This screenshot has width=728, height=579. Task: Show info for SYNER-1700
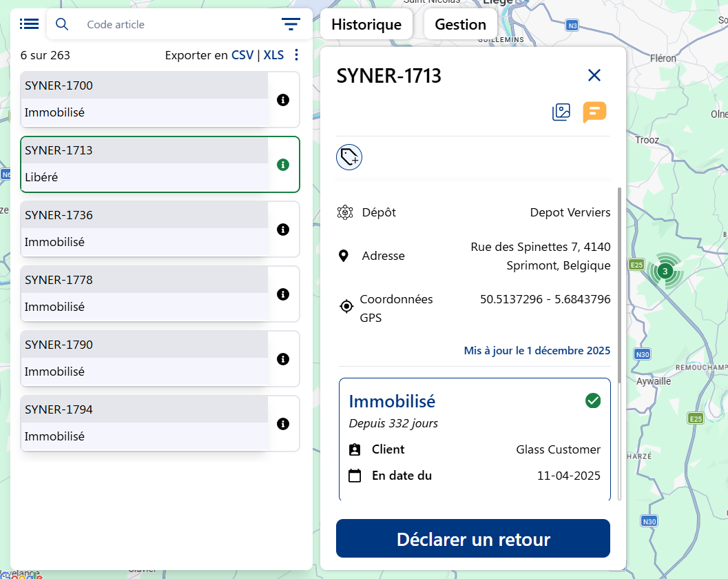click(282, 100)
